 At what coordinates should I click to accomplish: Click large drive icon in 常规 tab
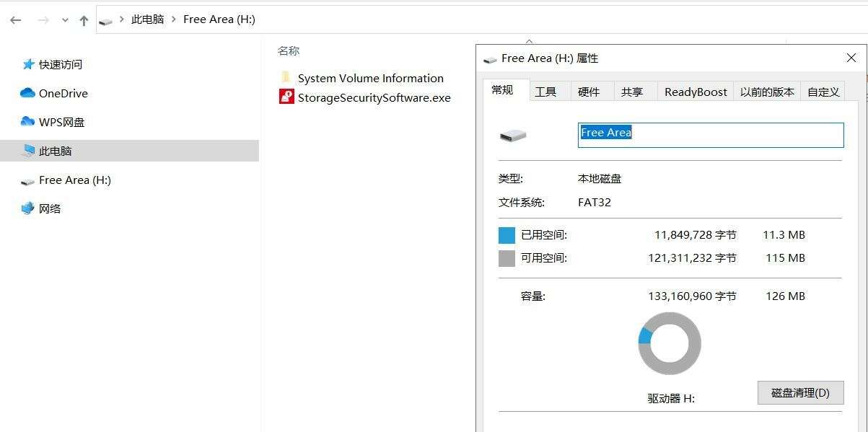[x=513, y=135]
